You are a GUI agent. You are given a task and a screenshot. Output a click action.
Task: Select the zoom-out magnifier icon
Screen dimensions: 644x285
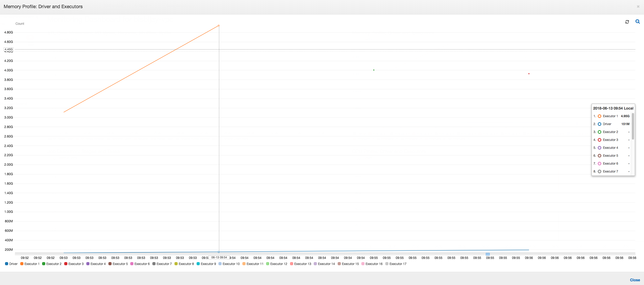coord(638,22)
